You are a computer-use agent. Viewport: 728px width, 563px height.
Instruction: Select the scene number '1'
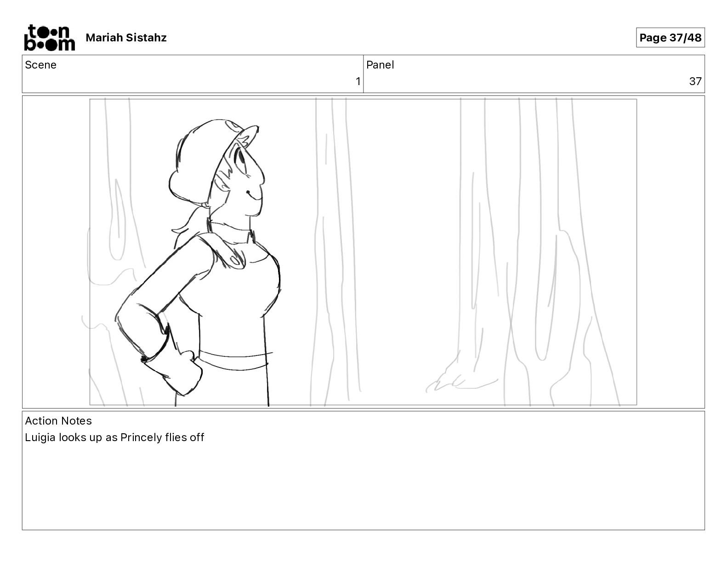click(x=358, y=82)
